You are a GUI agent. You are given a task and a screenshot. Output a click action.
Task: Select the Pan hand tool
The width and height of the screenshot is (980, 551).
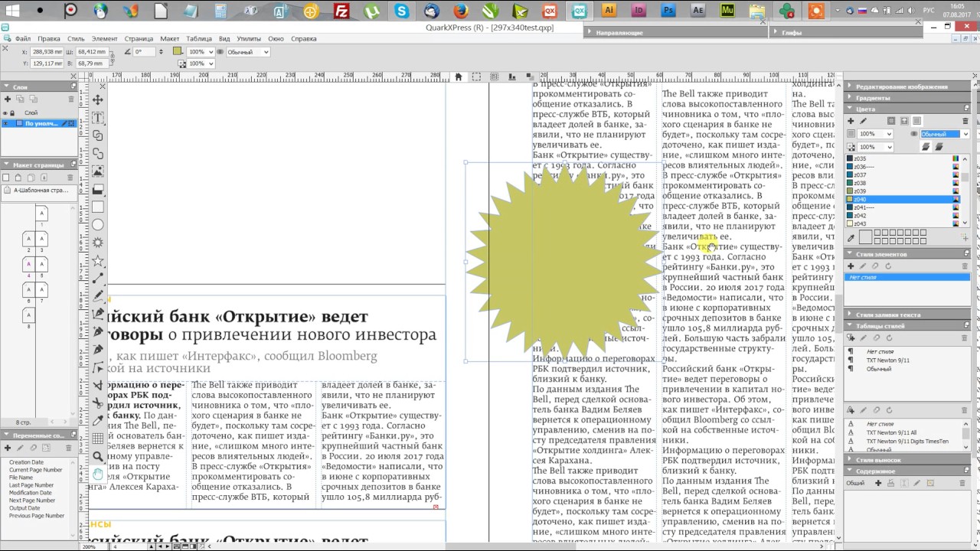point(98,474)
